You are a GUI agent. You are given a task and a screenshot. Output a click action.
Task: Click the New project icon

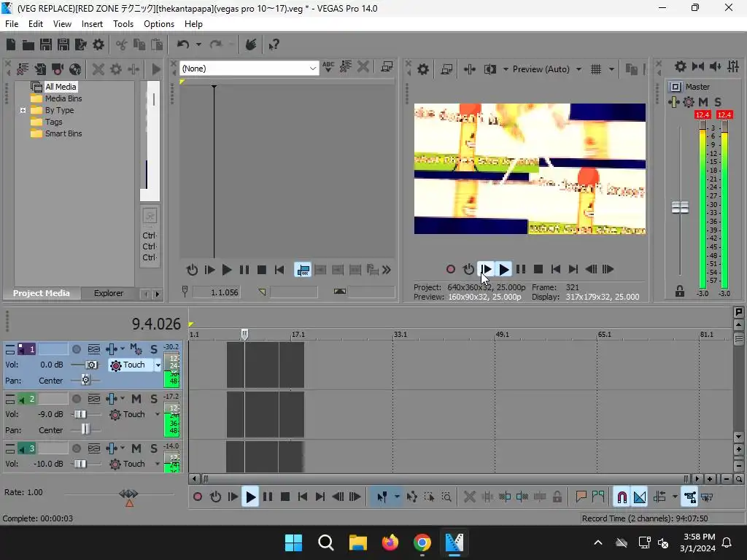pos(11,44)
